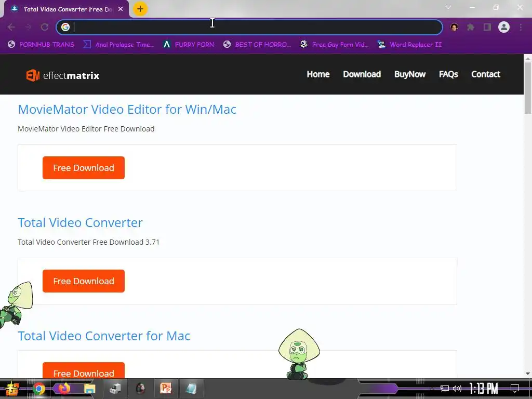The image size is (532, 399).
Task: Open the FAQs nav item
Action: 448,74
